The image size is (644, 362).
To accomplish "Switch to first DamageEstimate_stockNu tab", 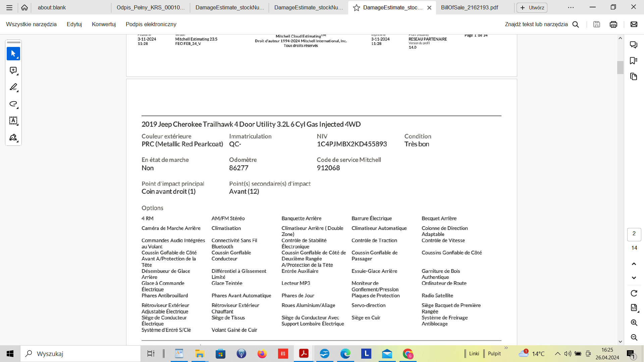I will click(x=230, y=7).
